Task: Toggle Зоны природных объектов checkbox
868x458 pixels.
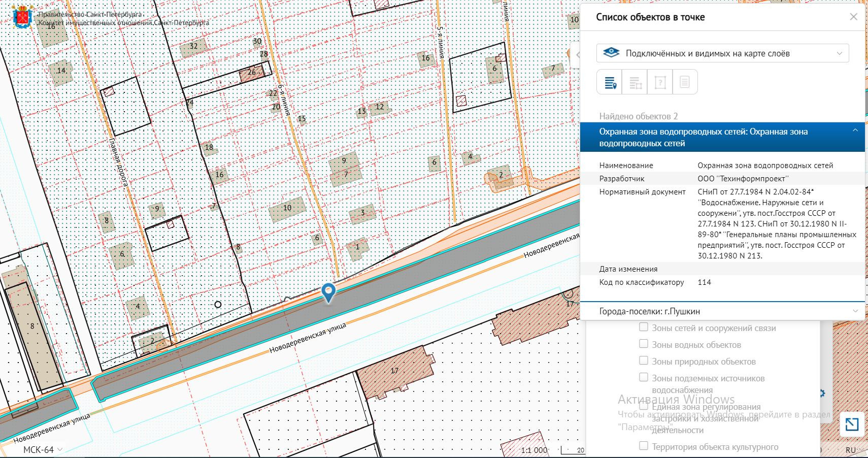Action: (643, 361)
